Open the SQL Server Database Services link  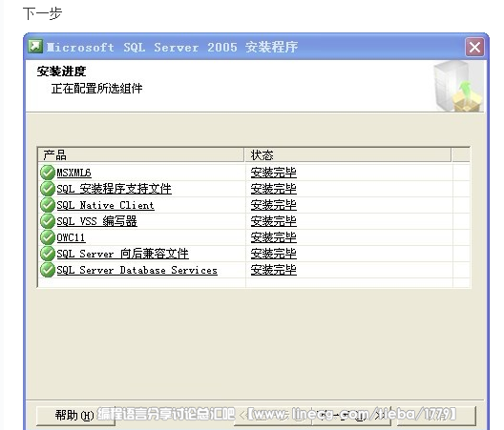136,270
